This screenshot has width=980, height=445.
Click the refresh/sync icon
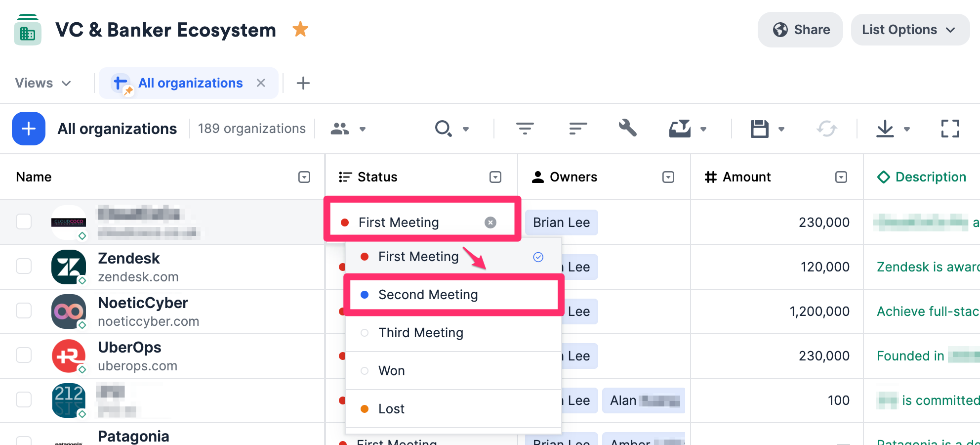tap(826, 128)
